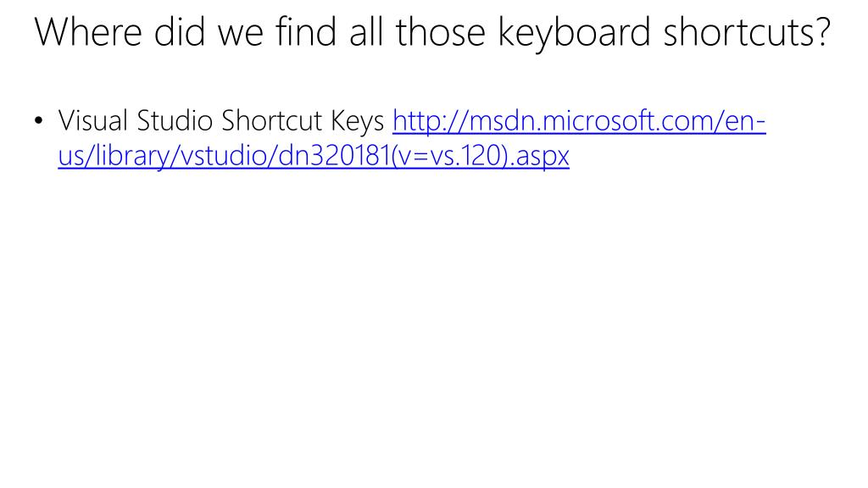This screenshot has width=868, height=488.
Task: Click "(v=vs.120)" in the hyperlink
Action: (x=449, y=156)
